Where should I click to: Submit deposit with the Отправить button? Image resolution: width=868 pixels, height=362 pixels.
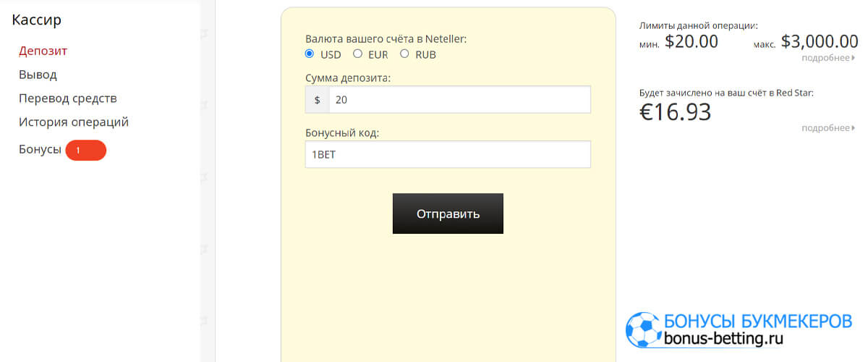[448, 214]
